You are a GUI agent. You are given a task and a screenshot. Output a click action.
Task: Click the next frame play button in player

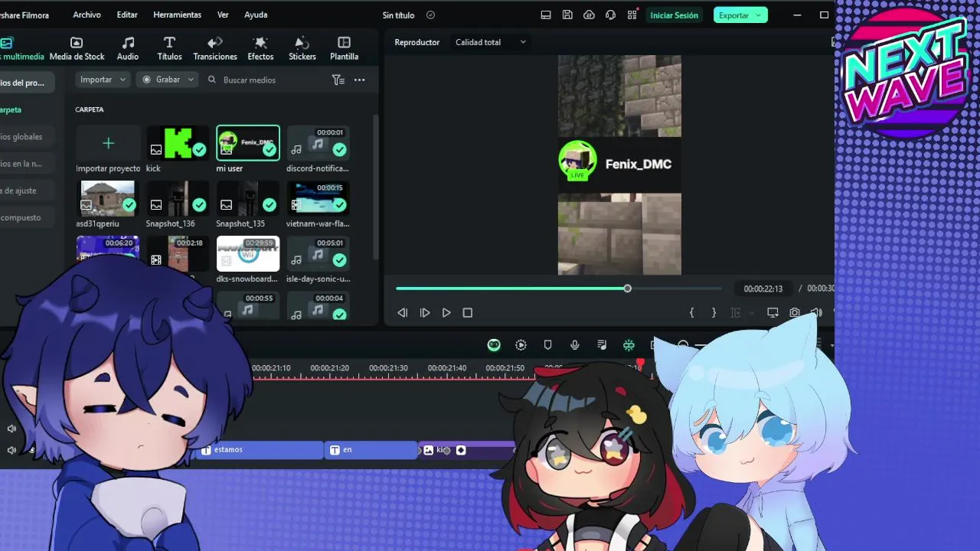pyautogui.click(x=425, y=312)
